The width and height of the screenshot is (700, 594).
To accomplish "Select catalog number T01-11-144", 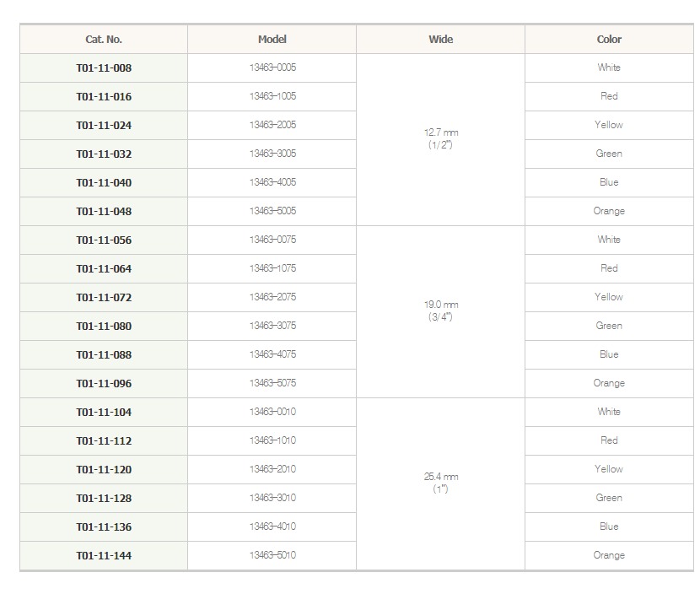I will pyautogui.click(x=104, y=556).
